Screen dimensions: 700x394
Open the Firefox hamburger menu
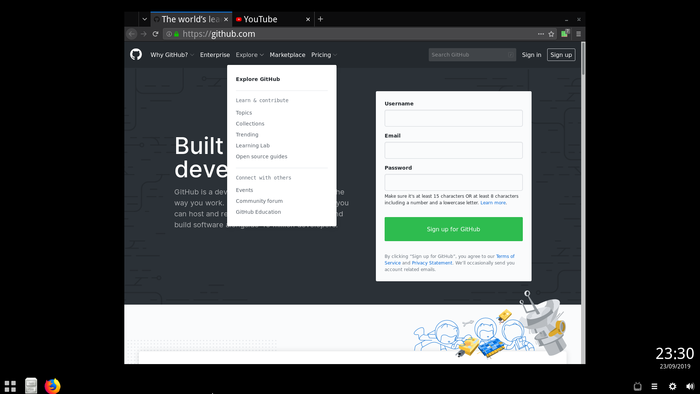click(579, 34)
